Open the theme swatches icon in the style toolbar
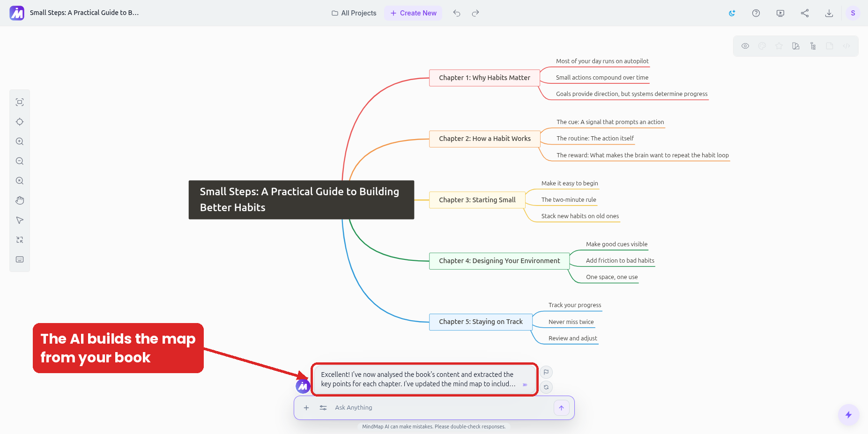Viewport: 868px width, 434px height. point(796,46)
